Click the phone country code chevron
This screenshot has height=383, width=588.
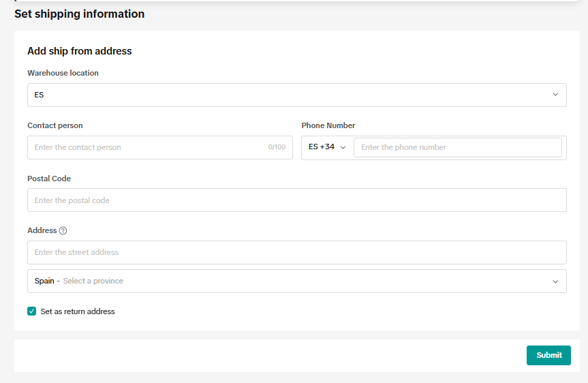[x=343, y=147]
